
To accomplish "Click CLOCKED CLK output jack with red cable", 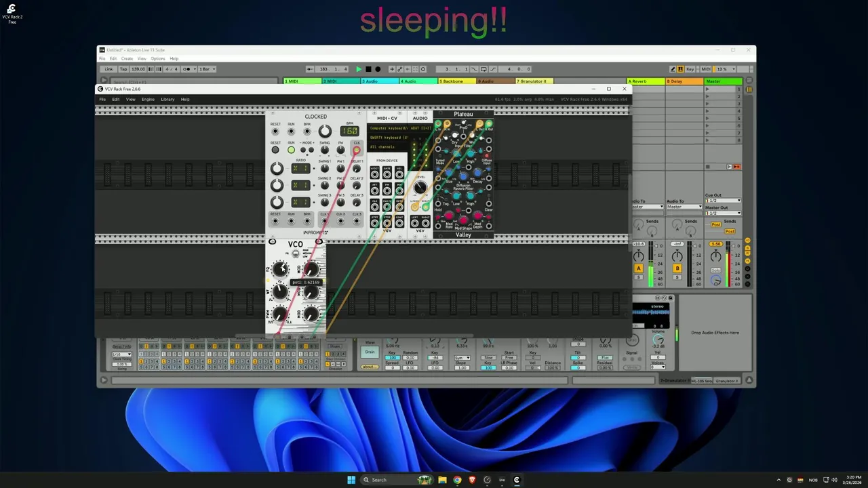I will tap(357, 150).
